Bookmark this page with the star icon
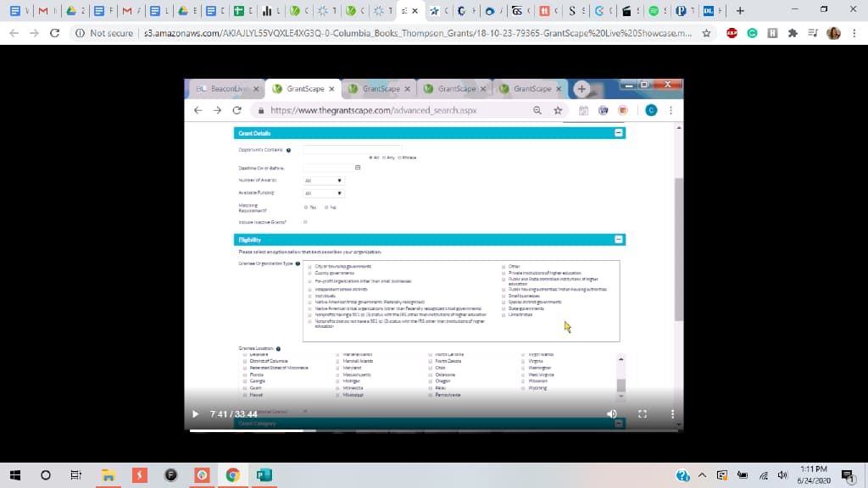 coord(706,33)
